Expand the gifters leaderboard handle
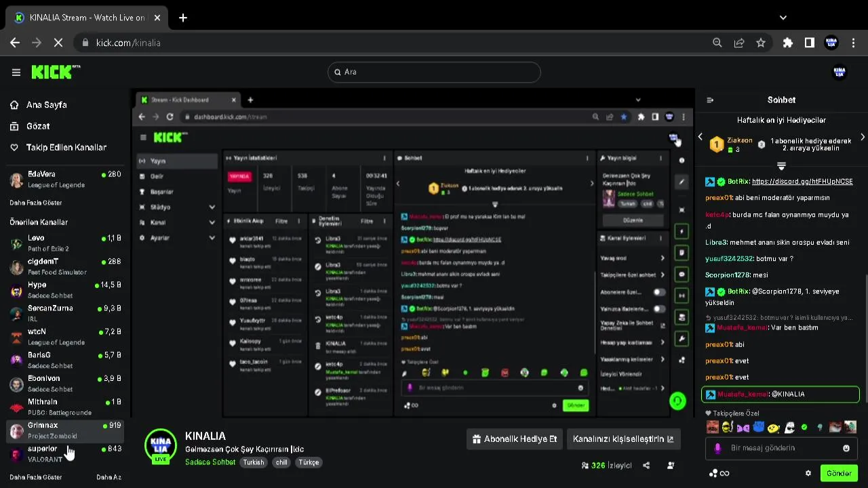The height and width of the screenshot is (488, 868). coord(781,166)
